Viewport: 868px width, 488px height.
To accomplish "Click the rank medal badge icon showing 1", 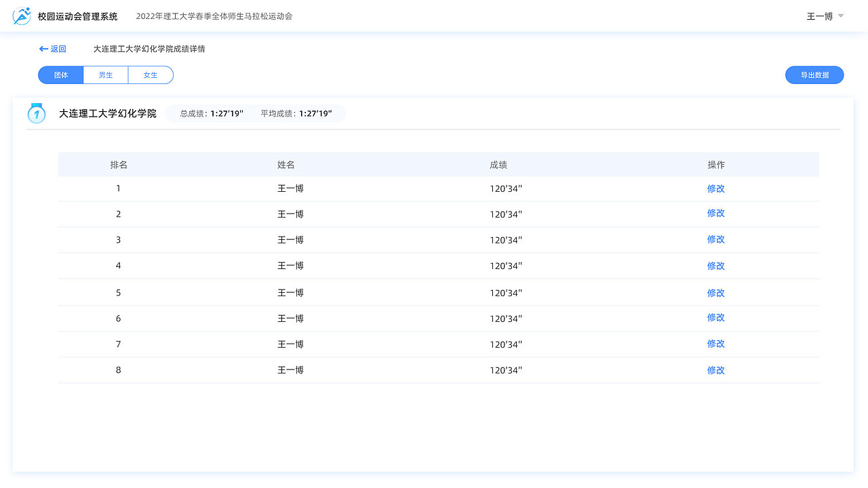I will [36, 113].
